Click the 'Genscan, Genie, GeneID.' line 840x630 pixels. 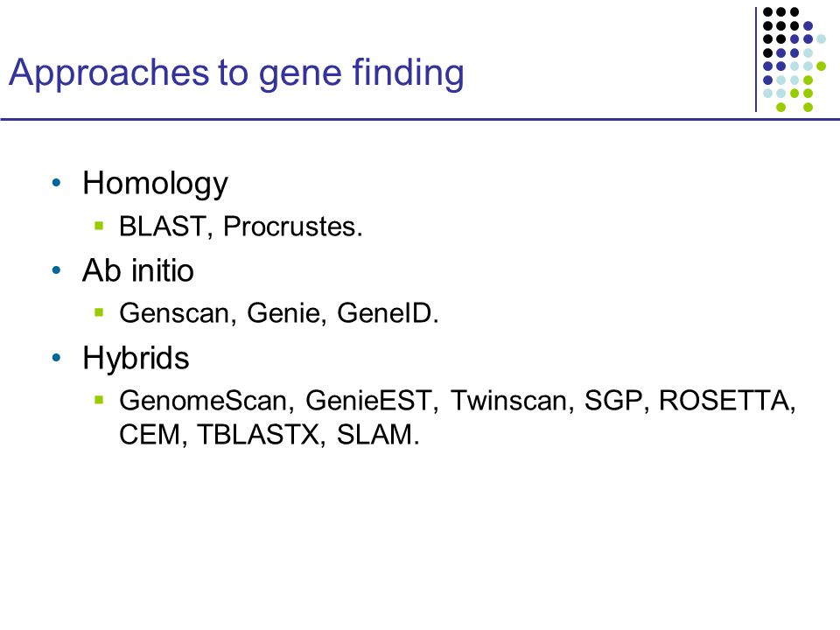[278, 313]
